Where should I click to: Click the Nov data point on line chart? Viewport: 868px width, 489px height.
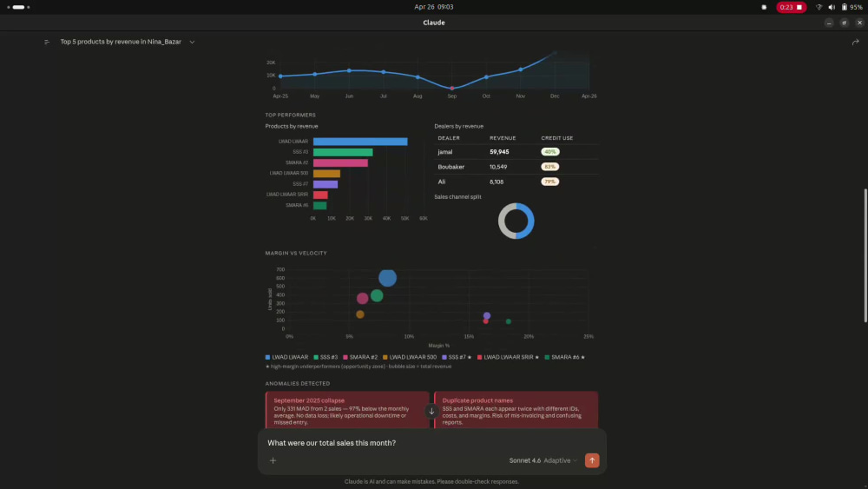pyautogui.click(x=521, y=69)
